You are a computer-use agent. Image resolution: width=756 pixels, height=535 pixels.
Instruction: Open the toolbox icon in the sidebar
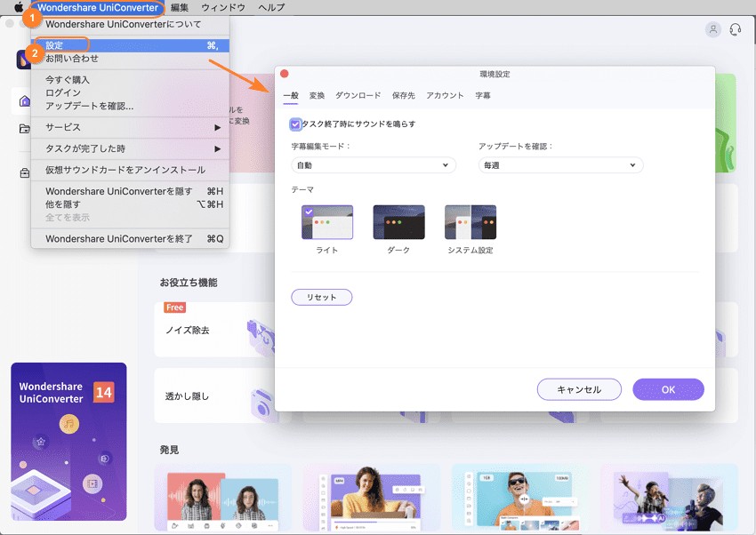point(25,172)
